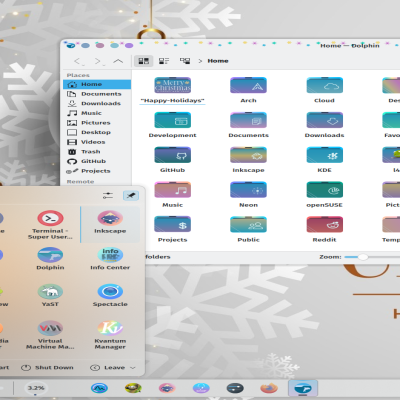Switch to compact view mode

(x=164, y=61)
